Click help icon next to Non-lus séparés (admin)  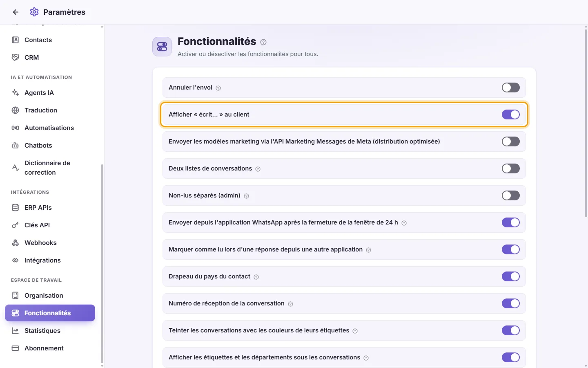246,196
